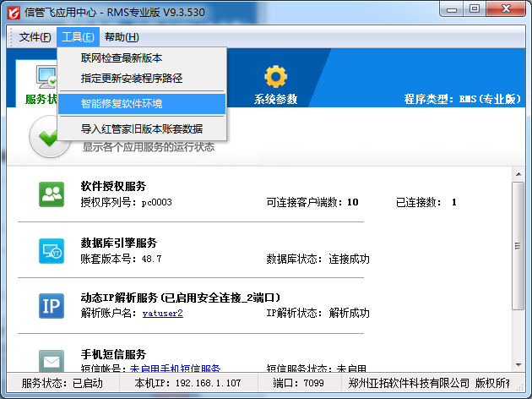
Task: Collapse the open 工具(E) menu
Action: point(78,37)
